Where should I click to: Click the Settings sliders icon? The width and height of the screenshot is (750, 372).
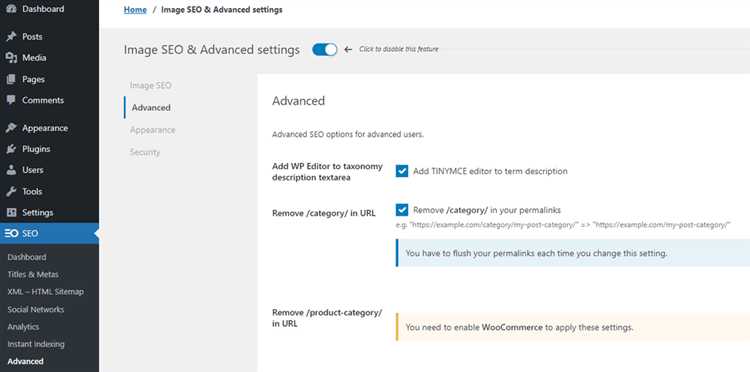pos(11,213)
